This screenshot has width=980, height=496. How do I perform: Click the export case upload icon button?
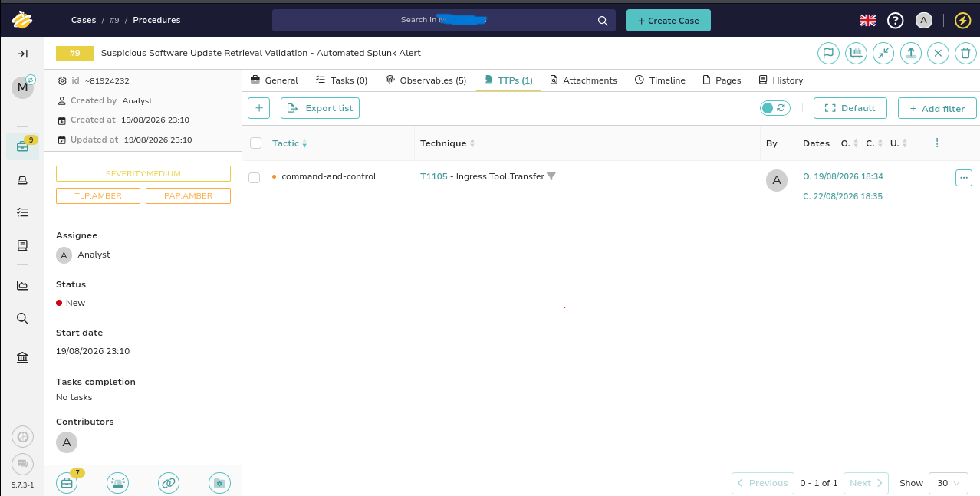pyautogui.click(x=910, y=54)
